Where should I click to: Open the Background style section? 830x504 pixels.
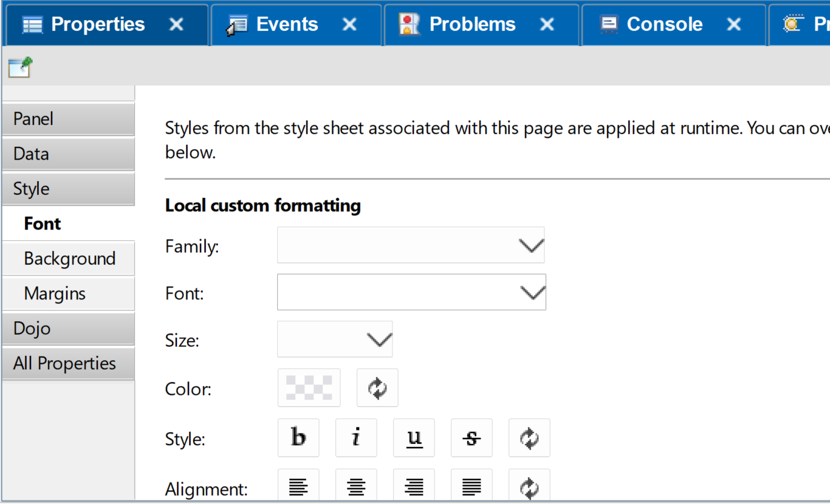[x=68, y=259]
